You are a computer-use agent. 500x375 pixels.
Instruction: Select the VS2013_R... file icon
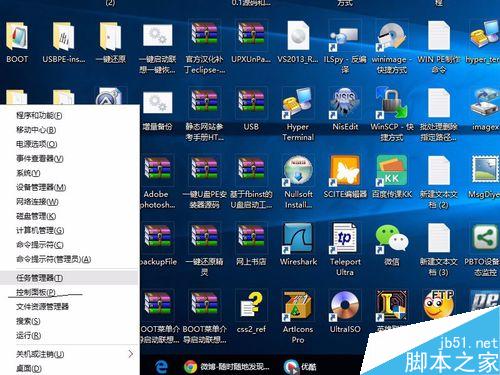click(x=298, y=35)
